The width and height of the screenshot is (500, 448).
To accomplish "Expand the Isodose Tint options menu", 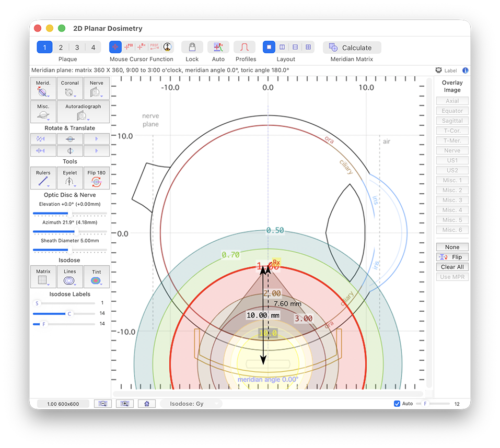I will [x=96, y=277].
